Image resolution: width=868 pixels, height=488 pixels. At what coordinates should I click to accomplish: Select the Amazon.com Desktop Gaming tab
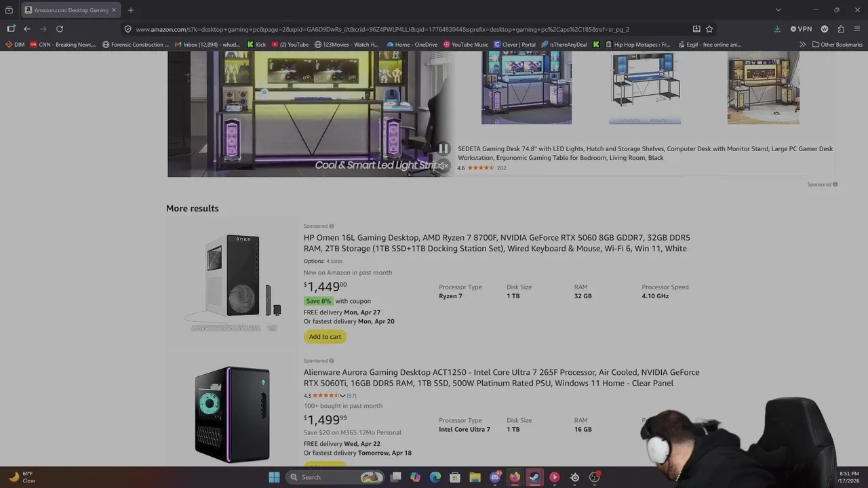(x=71, y=10)
